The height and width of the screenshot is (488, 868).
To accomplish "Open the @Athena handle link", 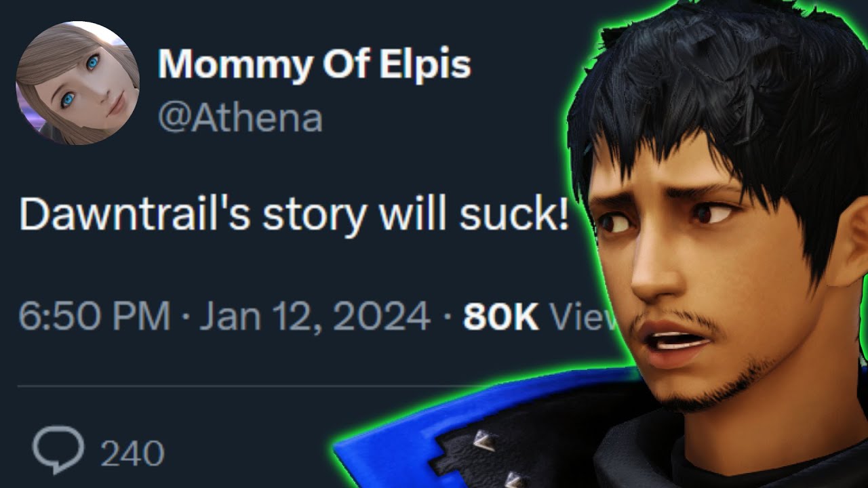I will (x=240, y=118).
